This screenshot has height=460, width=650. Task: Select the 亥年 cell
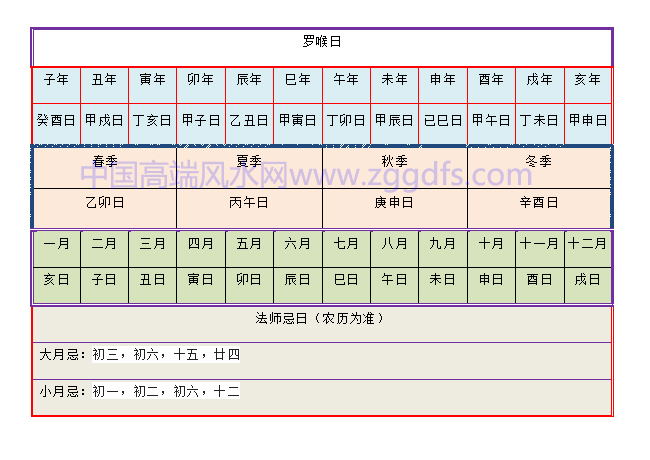pos(588,85)
